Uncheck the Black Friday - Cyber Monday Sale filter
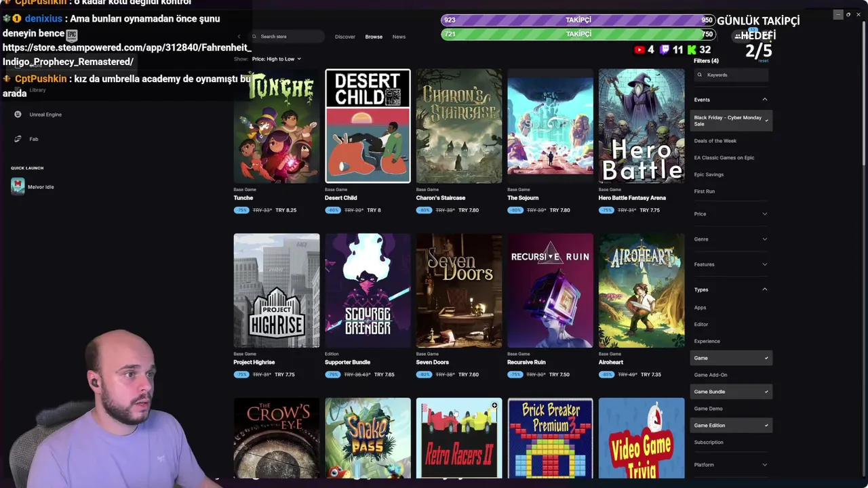The height and width of the screenshot is (488, 868). (731, 121)
